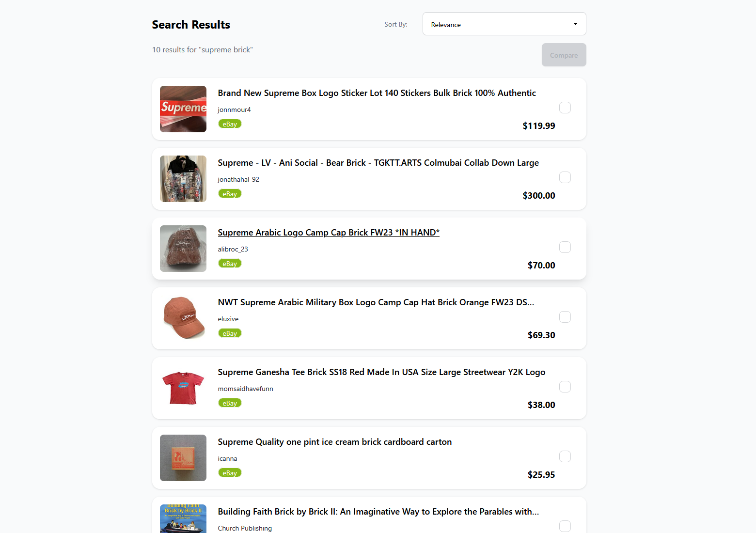Image resolution: width=756 pixels, height=533 pixels.
Task: Check the NWT Arabic Military cap checkbox
Action: tap(565, 317)
